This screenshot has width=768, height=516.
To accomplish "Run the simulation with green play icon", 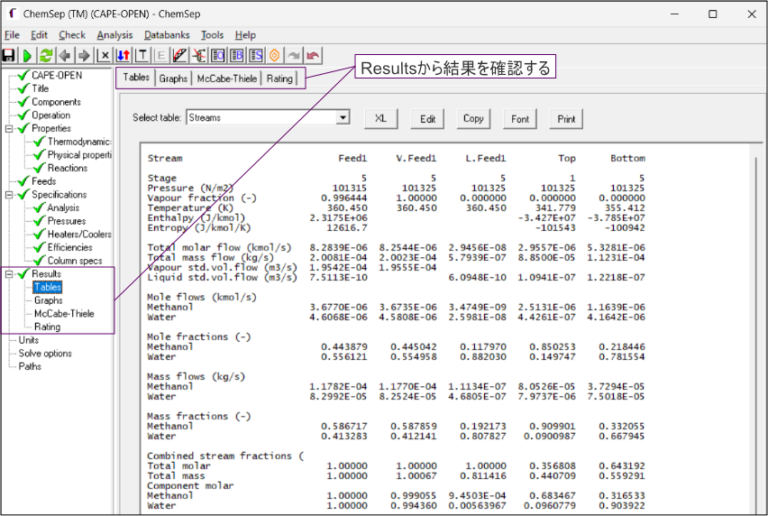I will coord(27,55).
